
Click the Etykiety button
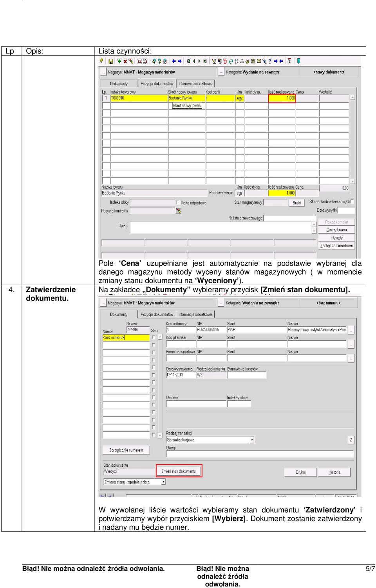pyautogui.click(x=336, y=238)
